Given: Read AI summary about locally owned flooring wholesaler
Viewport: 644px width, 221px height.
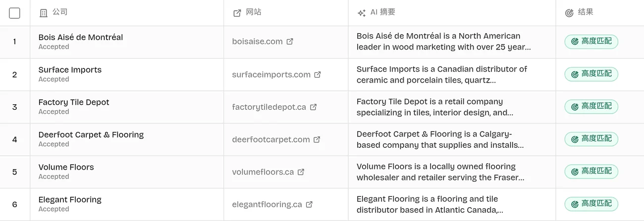Looking at the screenshot, I should pyautogui.click(x=440, y=172).
